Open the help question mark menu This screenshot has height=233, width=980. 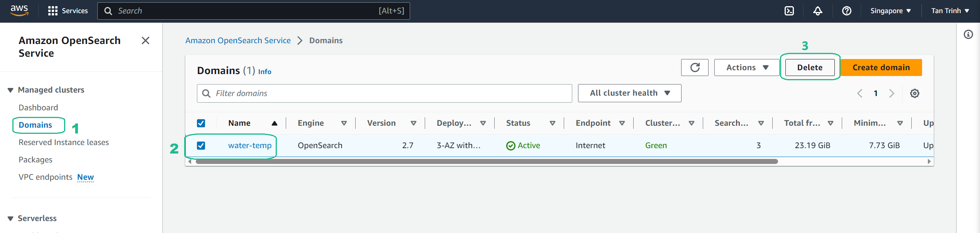point(847,11)
